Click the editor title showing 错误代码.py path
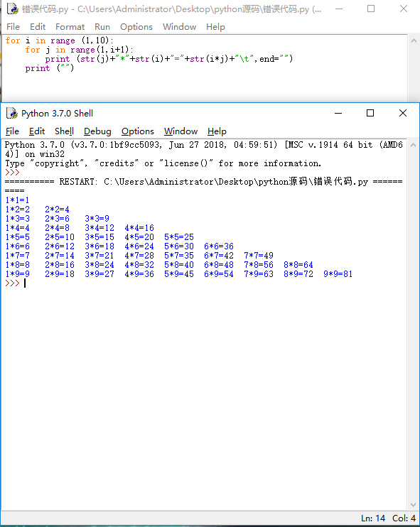Screen dimensions: 420x527 point(171,9)
